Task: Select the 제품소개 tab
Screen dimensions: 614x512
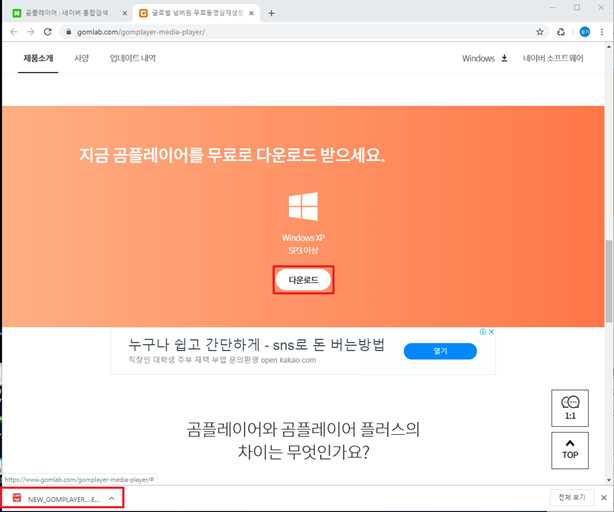Action: pyautogui.click(x=38, y=58)
